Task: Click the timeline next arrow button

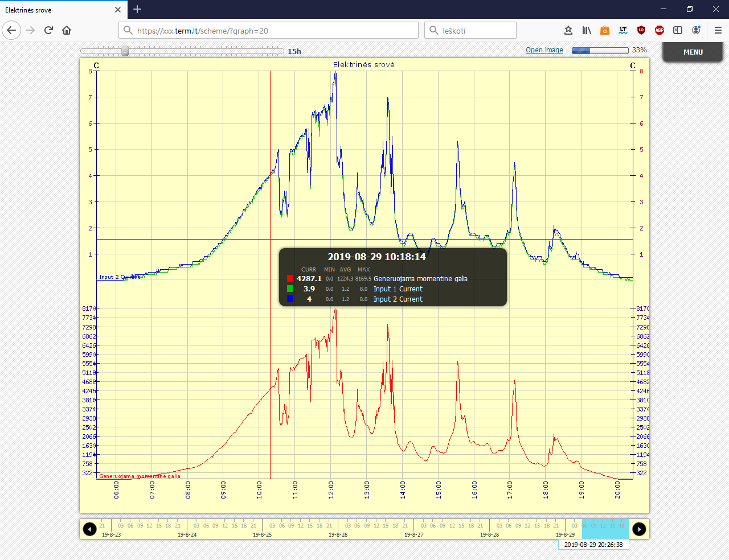Action: [x=639, y=529]
